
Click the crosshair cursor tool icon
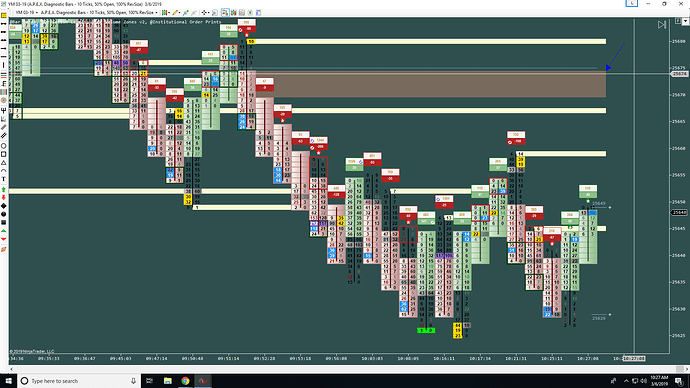pos(205,12)
